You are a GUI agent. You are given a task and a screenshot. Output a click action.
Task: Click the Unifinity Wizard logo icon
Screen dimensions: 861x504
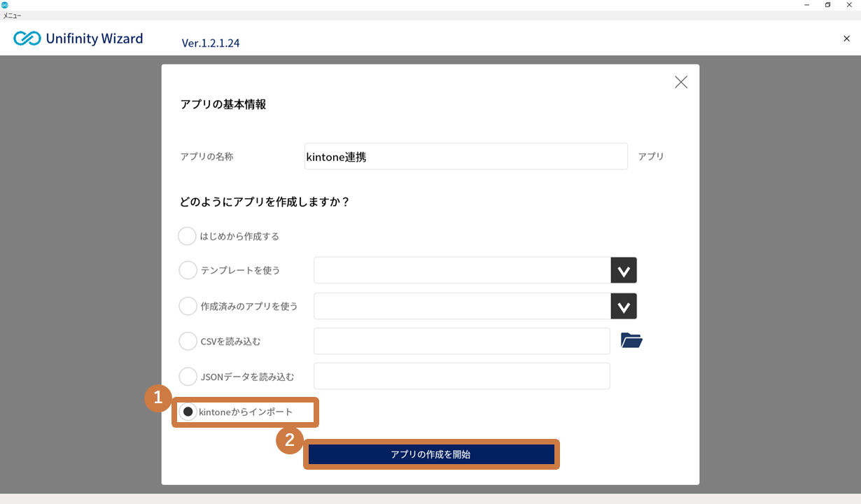pyautogui.click(x=27, y=38)
